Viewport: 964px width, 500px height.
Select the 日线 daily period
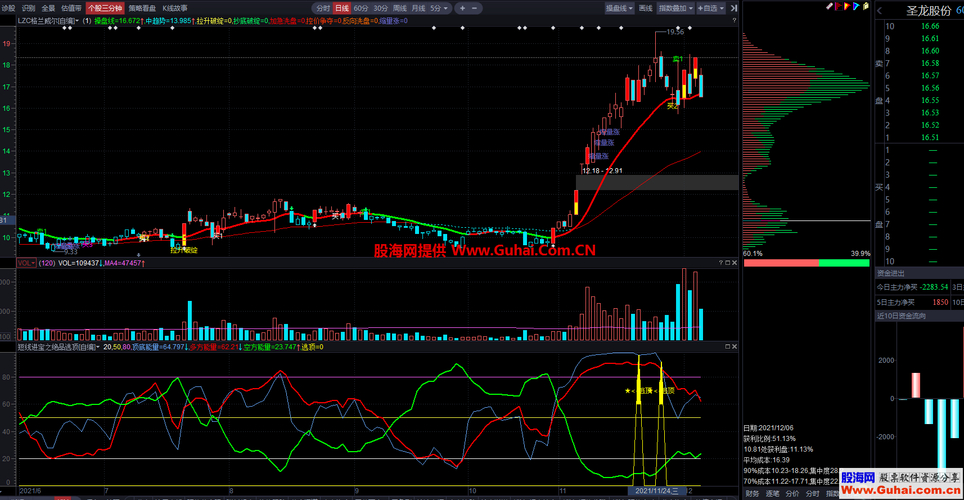[342, 8]
